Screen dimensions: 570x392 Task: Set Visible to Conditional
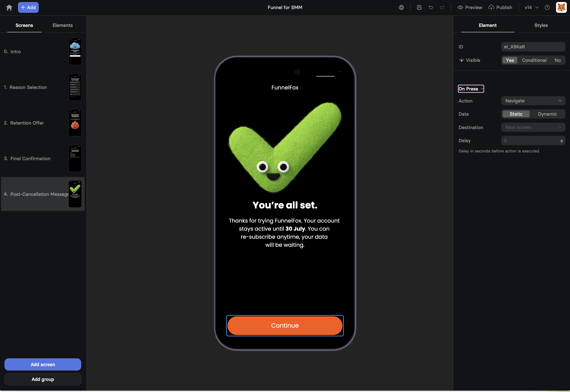click(x=534, y=60)
